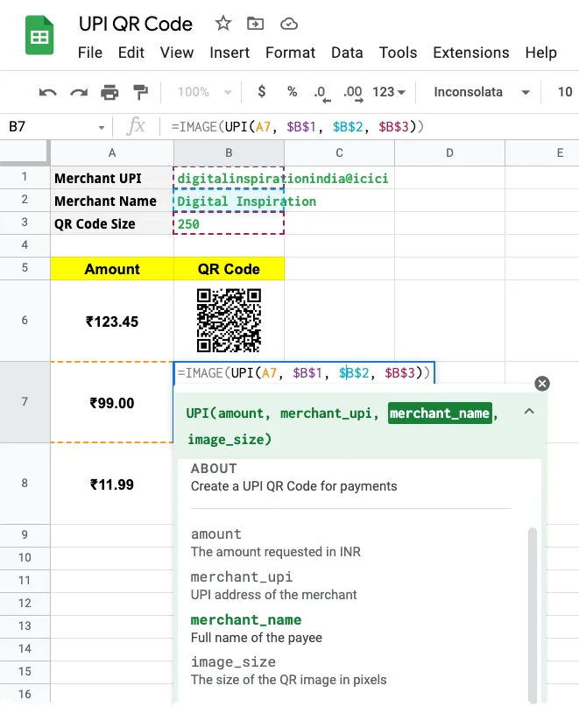Open Google Sheets home via the green icon
The image size is (579, 728).
tap(39, 35)
